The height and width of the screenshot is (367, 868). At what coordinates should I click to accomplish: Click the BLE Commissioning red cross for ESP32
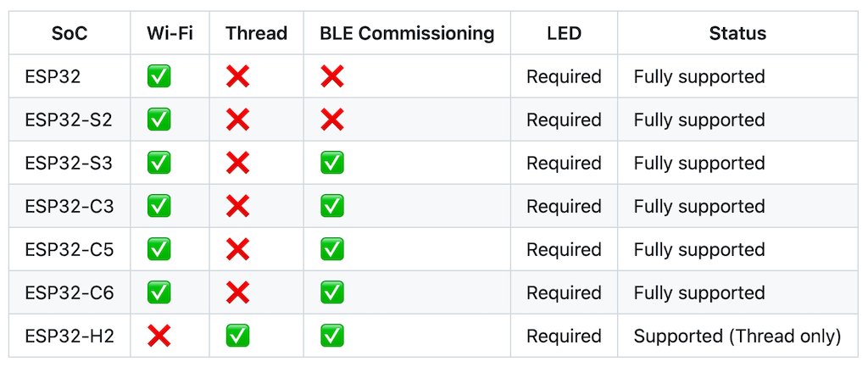click(331, 77)
